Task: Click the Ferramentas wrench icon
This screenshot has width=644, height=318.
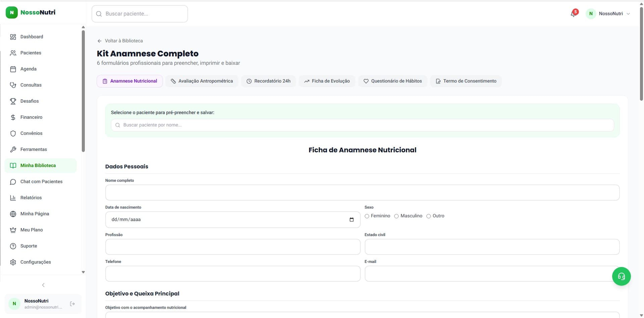Action: click(x=13, y=150)
